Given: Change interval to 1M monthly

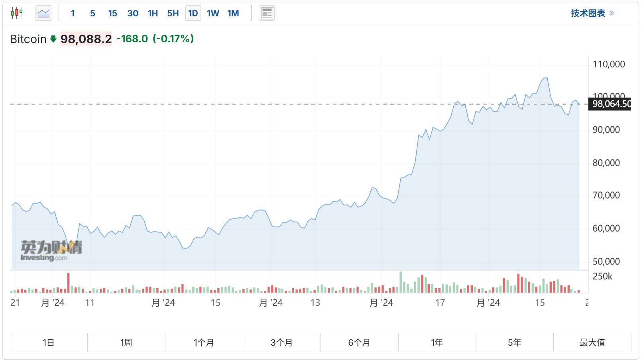Looking at the screenshot, I should click(233, 13).
